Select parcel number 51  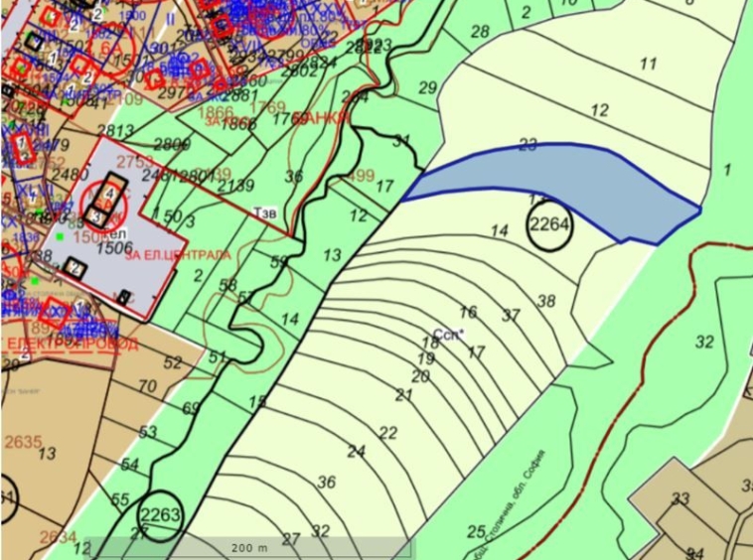click(218, 357)
